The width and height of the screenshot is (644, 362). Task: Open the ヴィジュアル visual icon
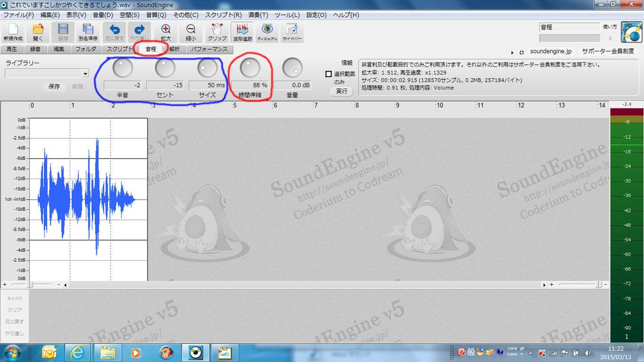(267, 32)
